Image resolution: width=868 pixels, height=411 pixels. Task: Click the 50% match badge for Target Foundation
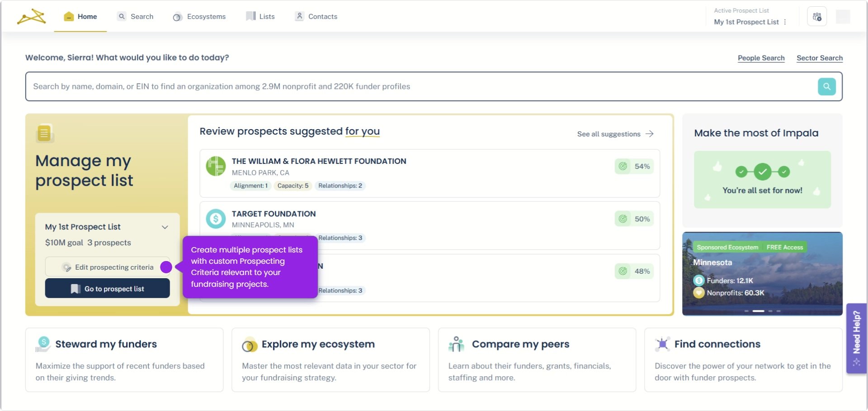633,219
